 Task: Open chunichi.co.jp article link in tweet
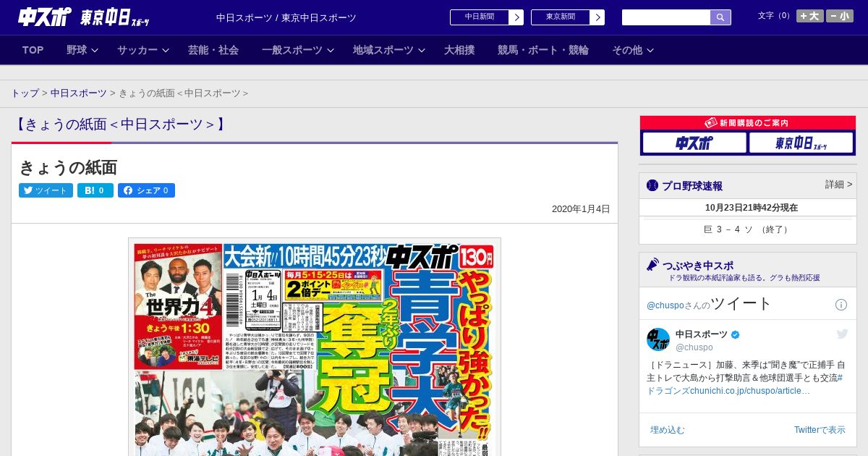[x=750, y=391]
